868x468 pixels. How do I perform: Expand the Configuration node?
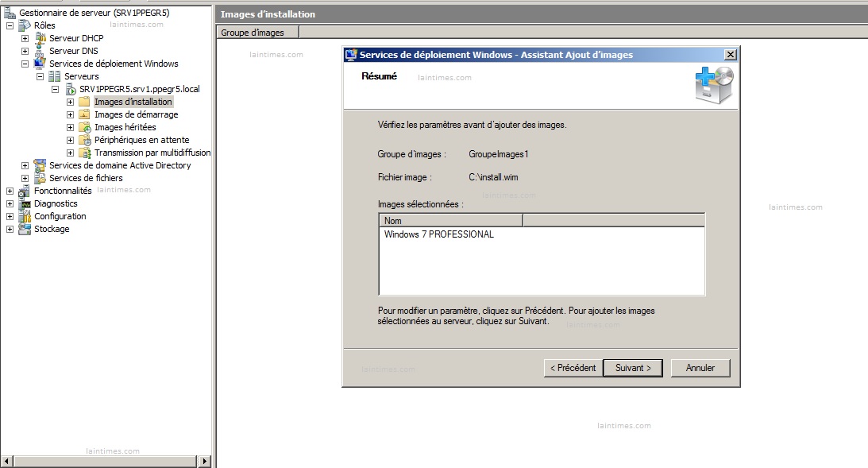click(10, 217)
